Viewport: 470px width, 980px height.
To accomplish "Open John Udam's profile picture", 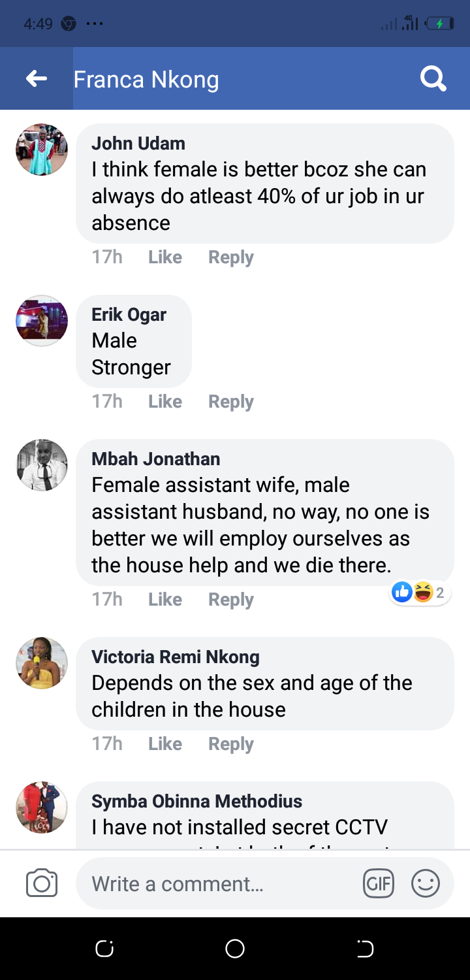I will (x=42, y=150).
